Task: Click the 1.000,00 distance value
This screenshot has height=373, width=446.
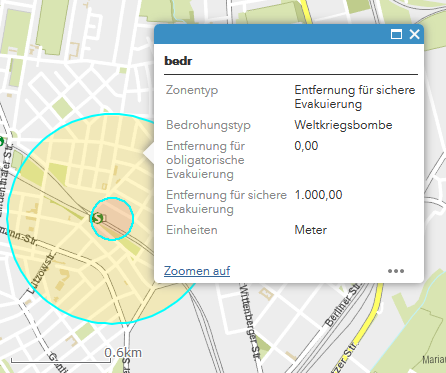Action: tap(318, 195)
